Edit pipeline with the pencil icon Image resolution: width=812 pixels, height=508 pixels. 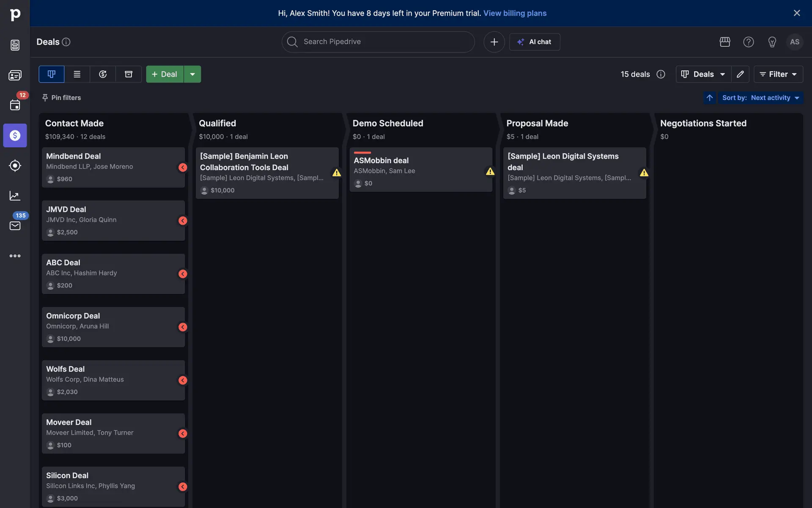(740, 74)
